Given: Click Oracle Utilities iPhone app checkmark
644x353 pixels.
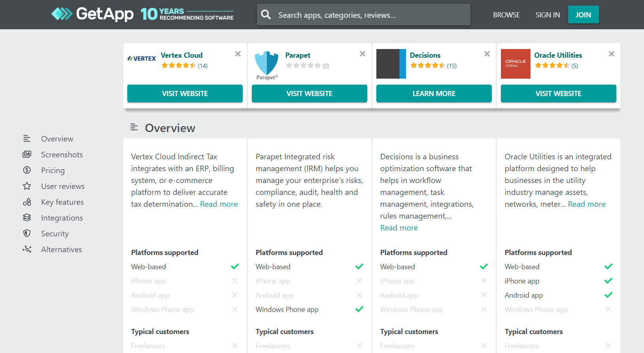Looking at the screenshot, I should point(608,281).
